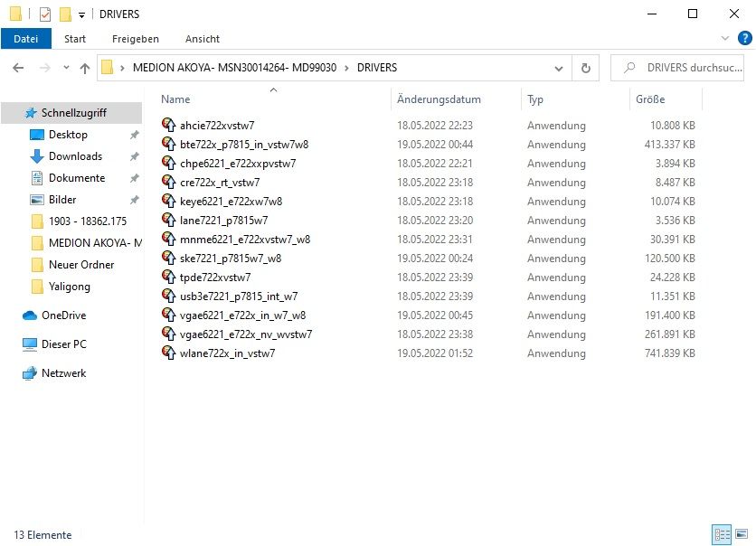756x546 pixels.
Task: Select the ahcie722xvstw7 application icon
Action: [x=168, y=126]
